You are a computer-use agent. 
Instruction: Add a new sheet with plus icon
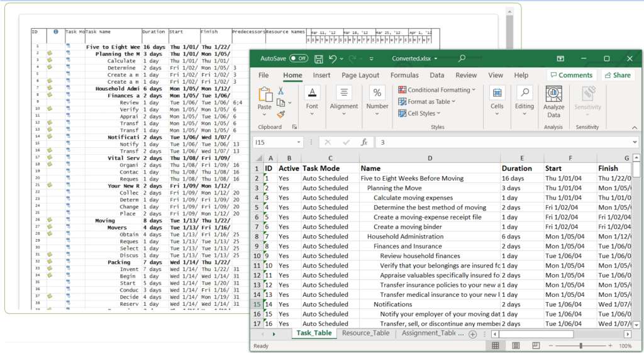tap(472, 333)
